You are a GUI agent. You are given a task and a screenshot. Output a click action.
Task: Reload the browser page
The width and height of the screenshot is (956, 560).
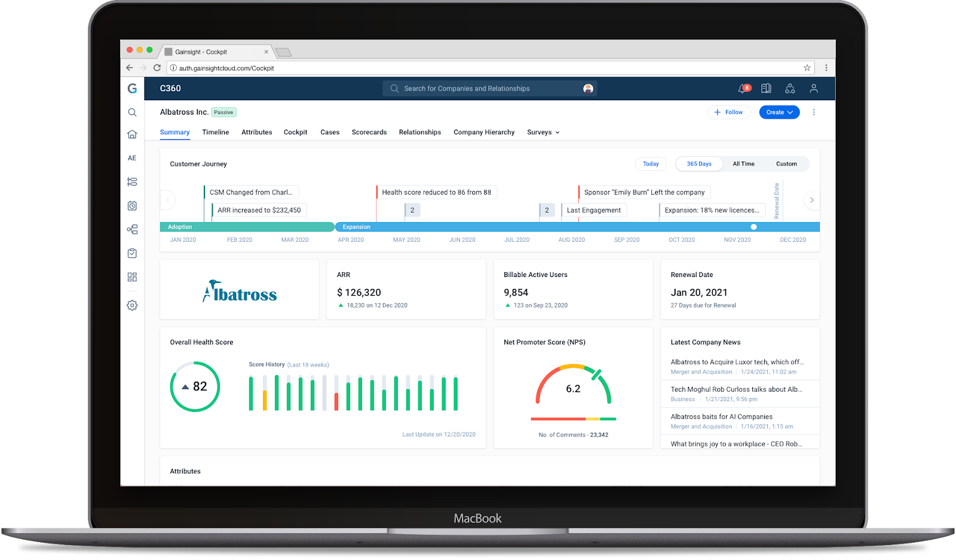pyautogui.click(x=157, y=68)
